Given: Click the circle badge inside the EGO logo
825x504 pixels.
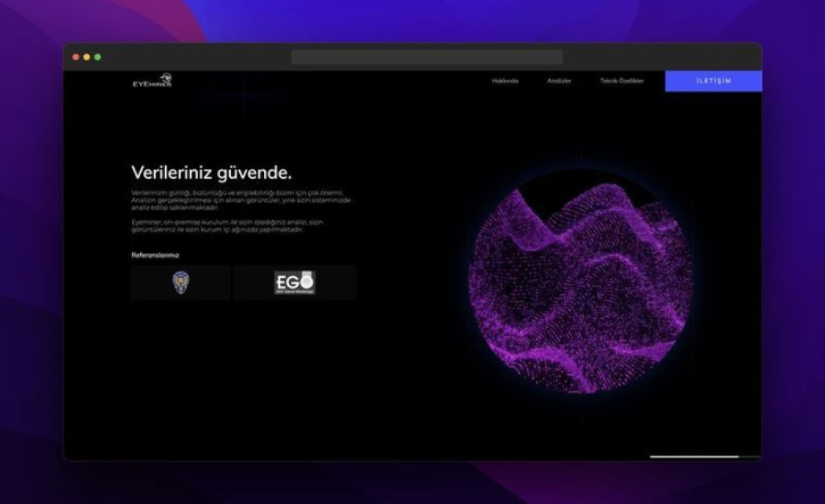Looking at the screenshot, I should [308, 278].
